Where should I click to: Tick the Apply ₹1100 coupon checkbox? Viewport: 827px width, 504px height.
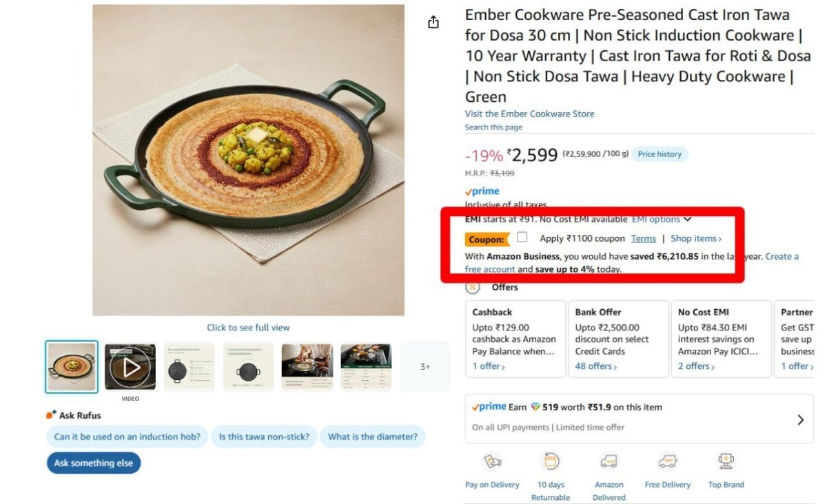point(522,238)
